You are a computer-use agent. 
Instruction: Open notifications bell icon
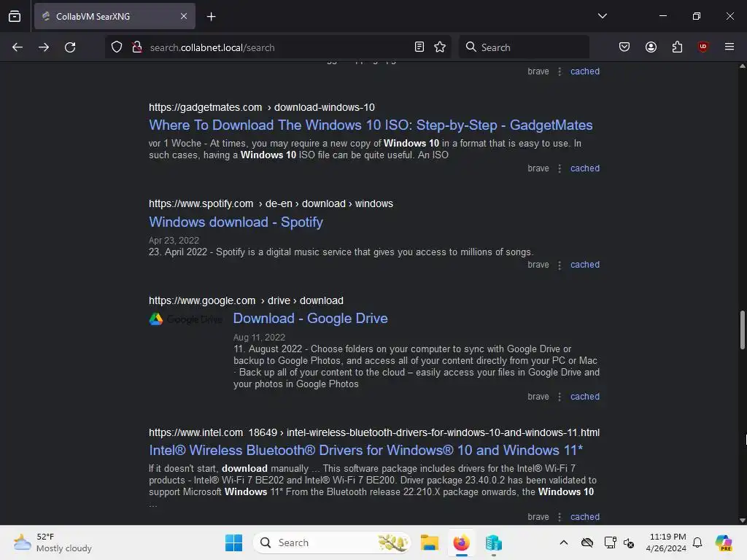click(x=697, y=542)
